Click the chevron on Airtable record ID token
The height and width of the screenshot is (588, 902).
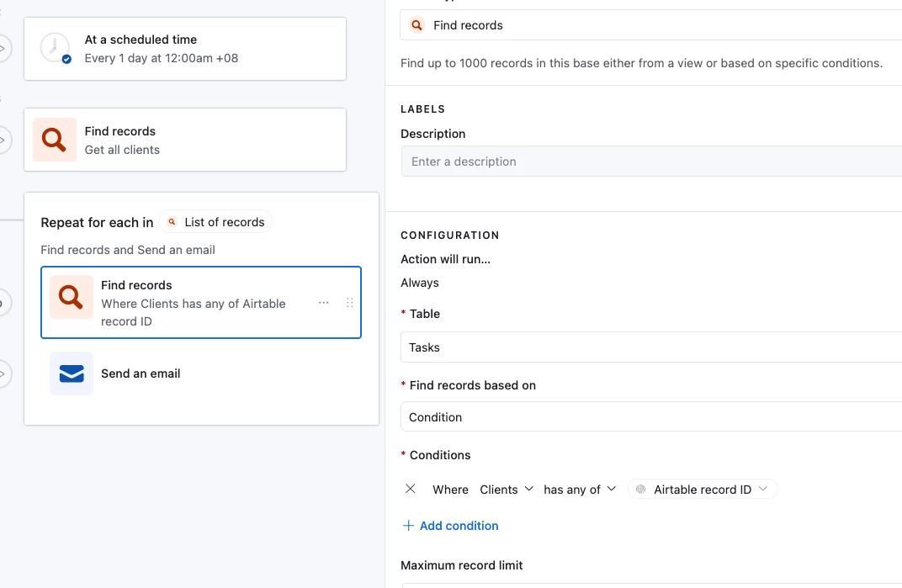coord(763,489)
